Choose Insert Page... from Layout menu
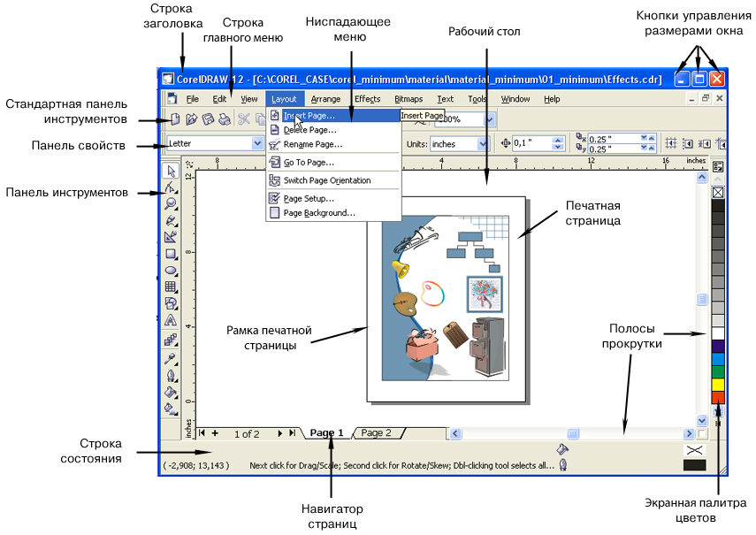The image size is (756, 535). coord(333,116)
